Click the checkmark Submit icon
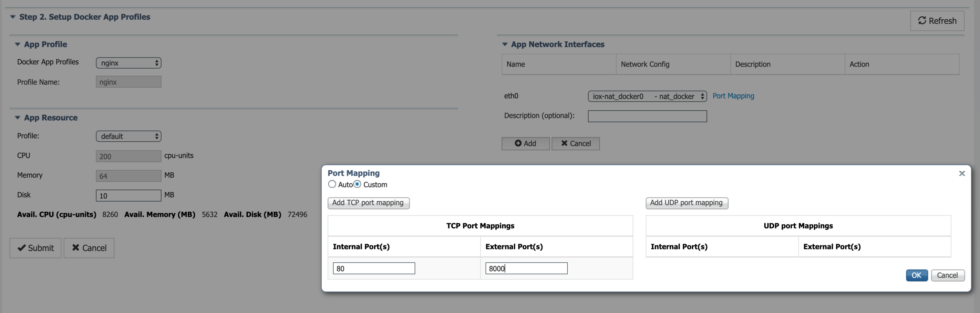 click(x=22, y=248)
